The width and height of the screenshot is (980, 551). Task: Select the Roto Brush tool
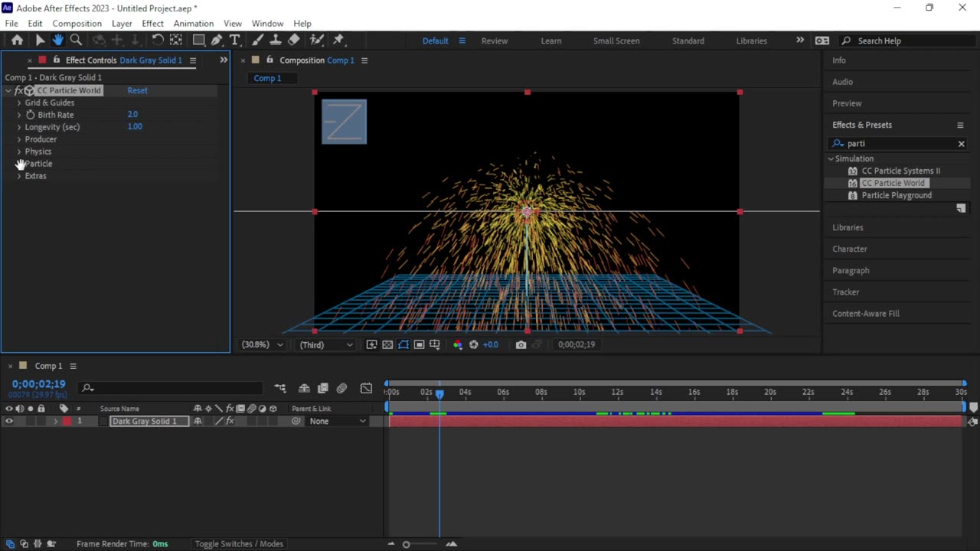[316, 41]
